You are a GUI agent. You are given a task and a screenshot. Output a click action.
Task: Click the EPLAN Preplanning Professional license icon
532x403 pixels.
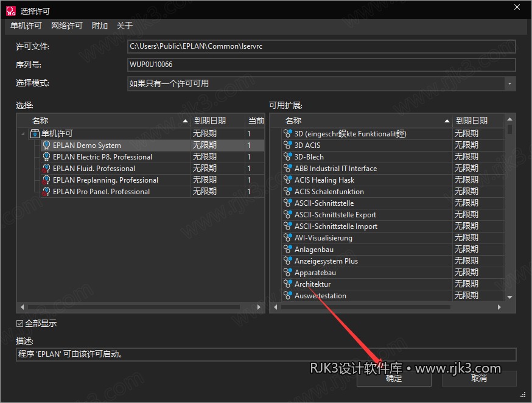(x=46, y=180)
